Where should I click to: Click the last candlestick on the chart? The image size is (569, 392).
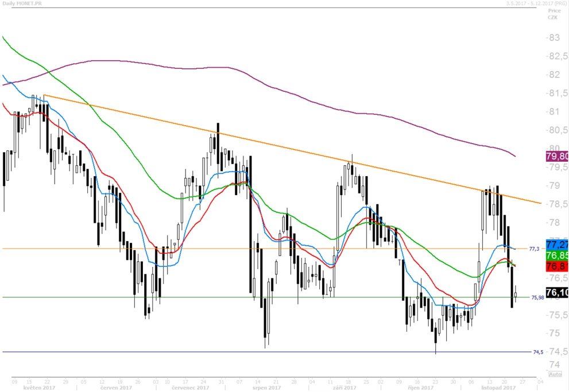515,295
